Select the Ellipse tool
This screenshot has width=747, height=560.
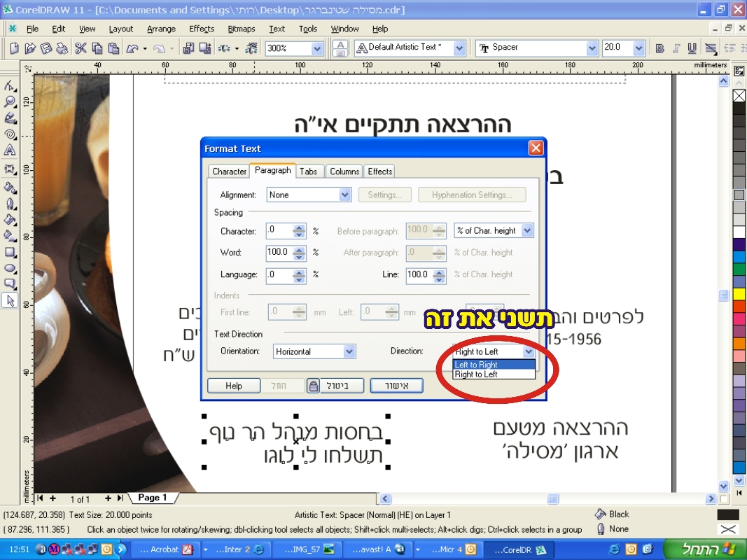[10, 269]
